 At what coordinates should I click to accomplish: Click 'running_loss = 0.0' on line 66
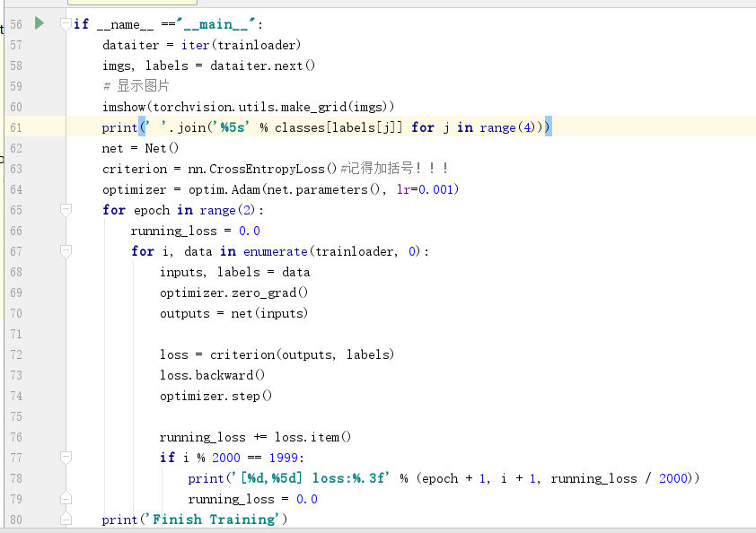point(195,231)
